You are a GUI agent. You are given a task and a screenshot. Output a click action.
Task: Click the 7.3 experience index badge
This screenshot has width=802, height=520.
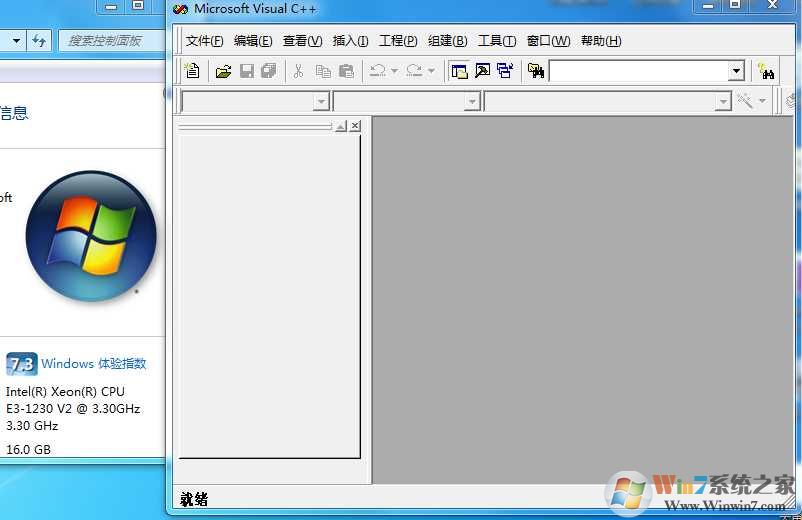[x=21, y=364]
